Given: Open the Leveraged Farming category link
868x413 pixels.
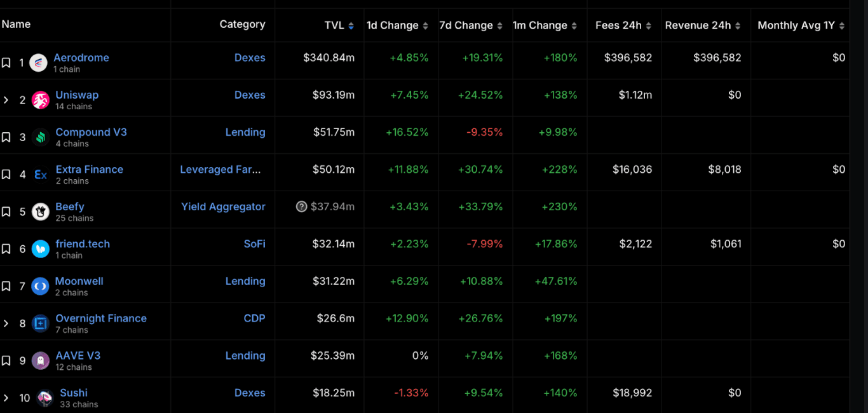Looking at the screenshot, I should (220, 170).
